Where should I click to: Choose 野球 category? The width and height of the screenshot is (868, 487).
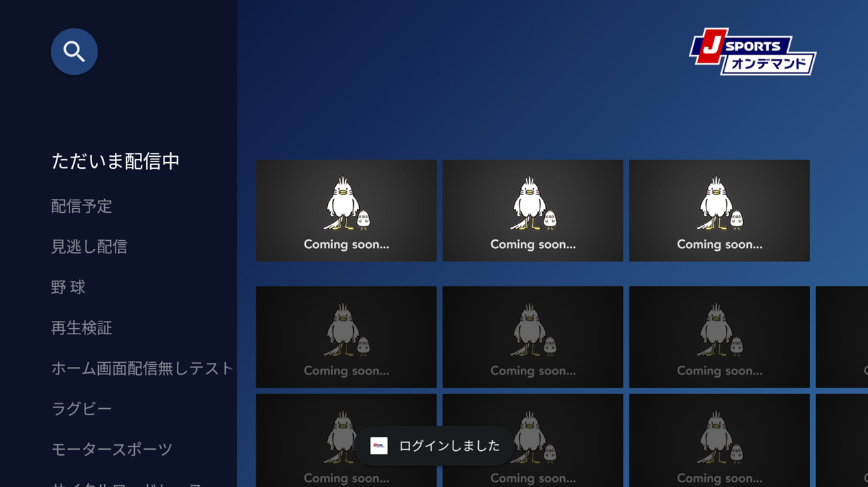click(68, 288)
